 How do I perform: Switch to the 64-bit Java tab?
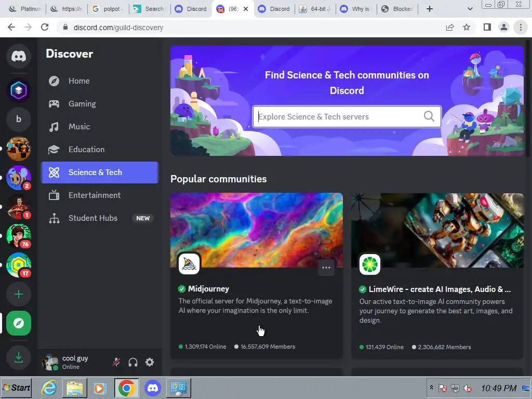coord(315,9)
